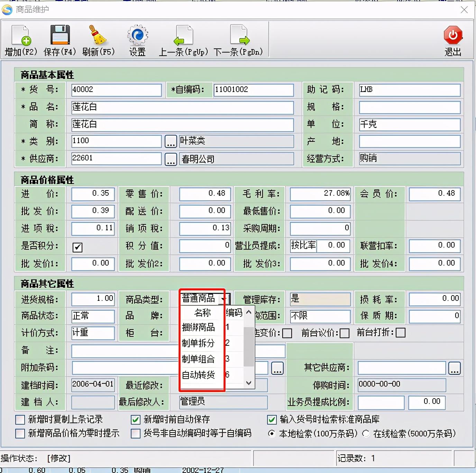Click the 助记码 field containing LHB
476x473 pixels.
pos(410,90)
